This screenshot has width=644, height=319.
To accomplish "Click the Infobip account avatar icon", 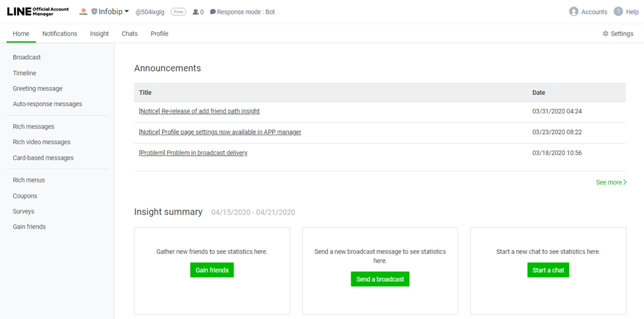I will [x=84, y=12].
